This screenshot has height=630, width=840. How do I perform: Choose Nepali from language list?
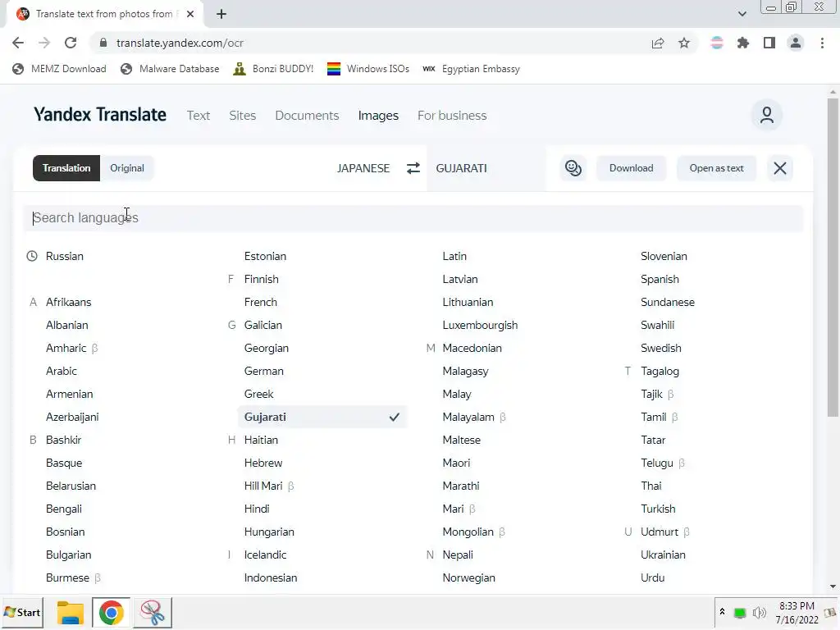(x=458, y=555)
